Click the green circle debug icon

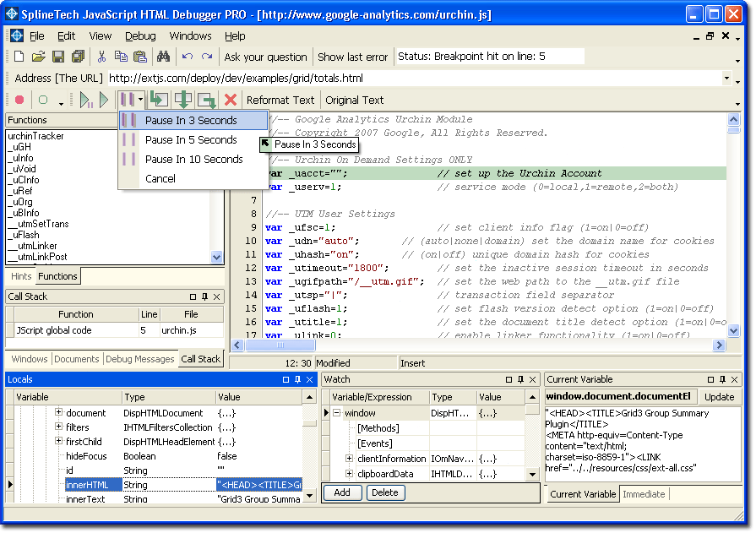pos(43,100)
